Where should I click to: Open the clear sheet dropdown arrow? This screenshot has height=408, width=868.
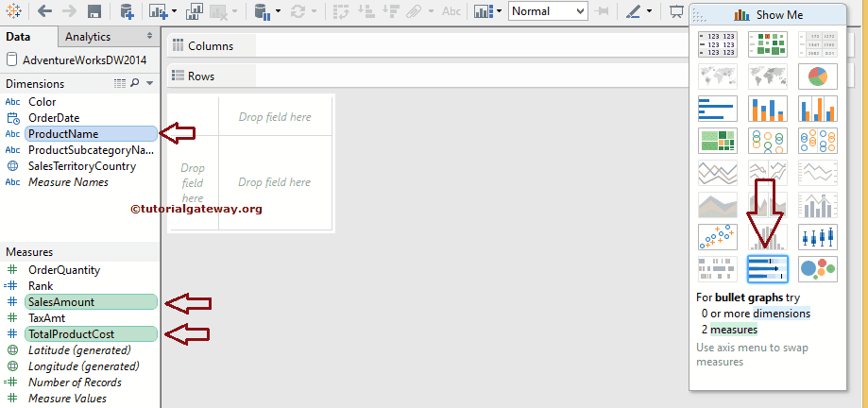(x=235, y=11)
